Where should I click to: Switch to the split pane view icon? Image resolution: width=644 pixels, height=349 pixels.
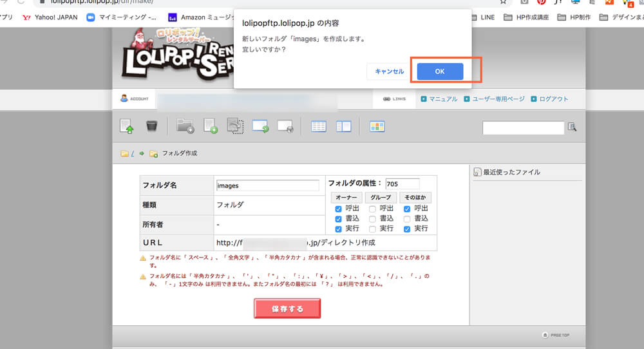[344, 126]
